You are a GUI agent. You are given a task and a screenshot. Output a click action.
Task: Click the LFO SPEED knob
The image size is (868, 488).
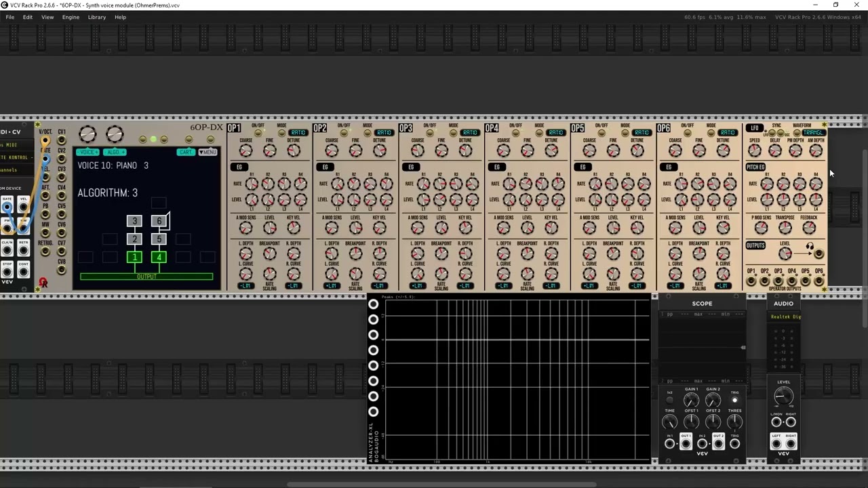[755, 151]
